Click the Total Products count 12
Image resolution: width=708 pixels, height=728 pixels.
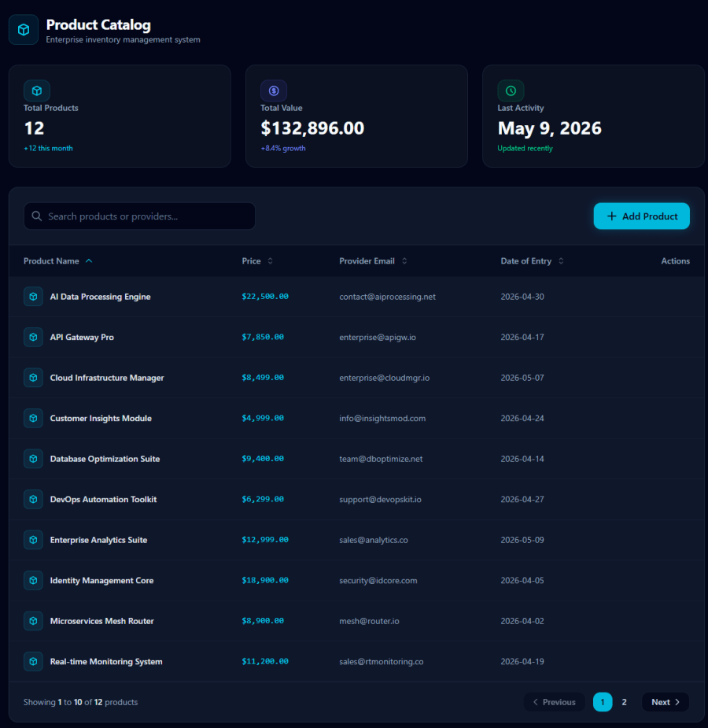34,128
